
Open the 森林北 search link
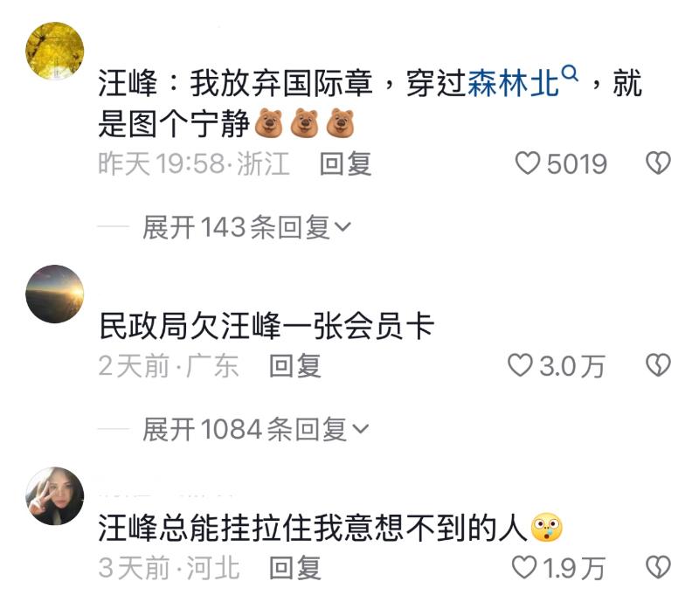click(513, 83)
